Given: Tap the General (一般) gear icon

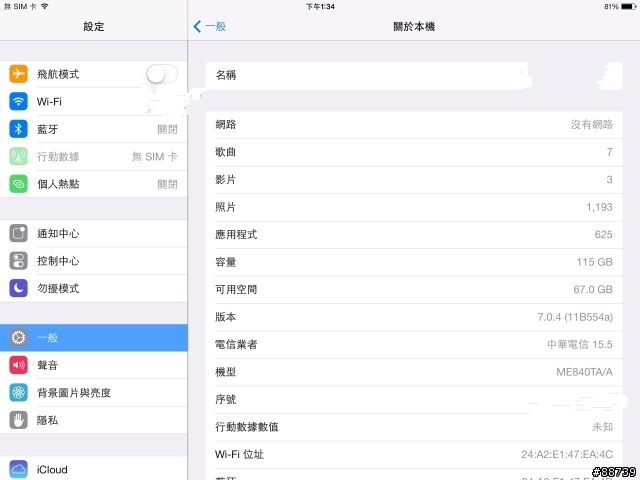Looking at the screenshot, I should (x=18, y=338).
